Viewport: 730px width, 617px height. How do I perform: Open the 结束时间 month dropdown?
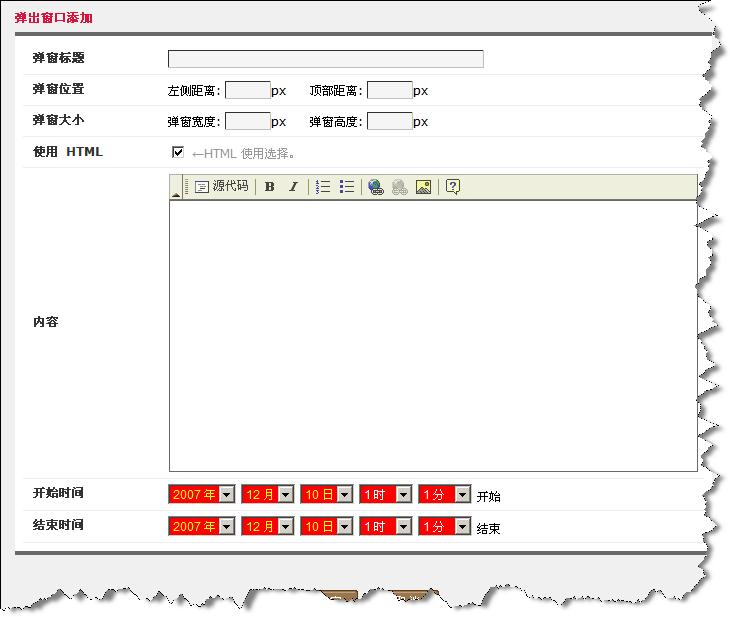268,526
